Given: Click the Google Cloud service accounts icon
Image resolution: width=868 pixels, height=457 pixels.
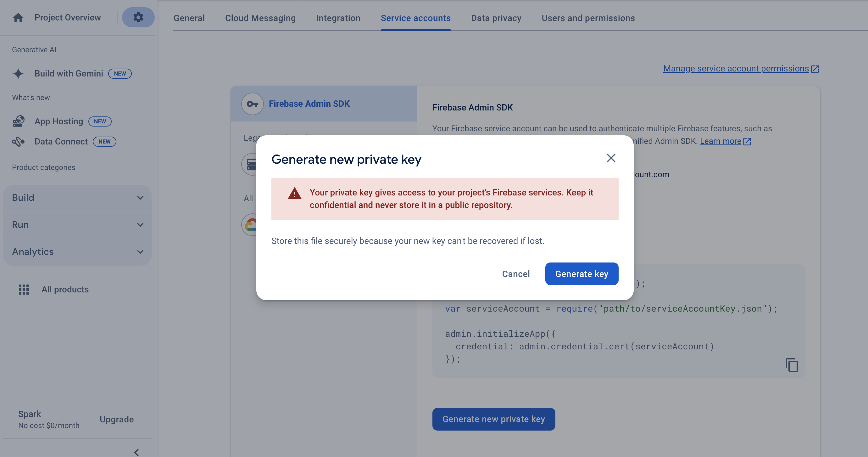Looking at the screenshot, I should click(250, 225).
